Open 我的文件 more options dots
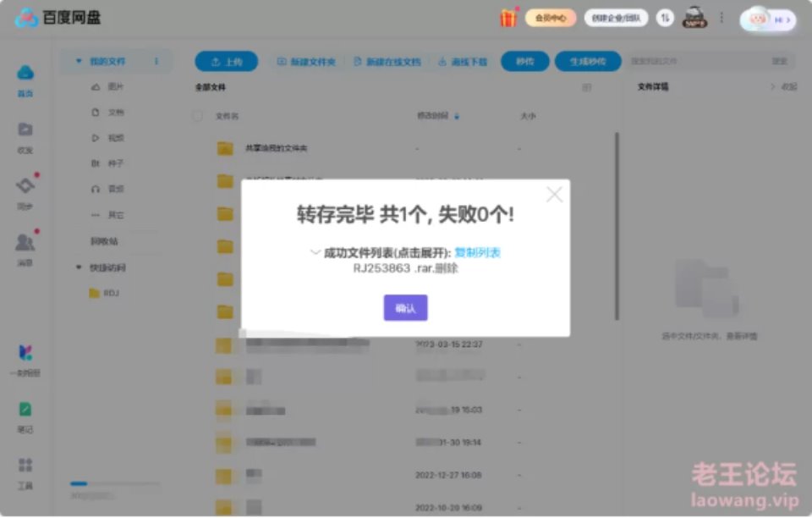Viewport: 812px width, 518px height. (156, 61)
